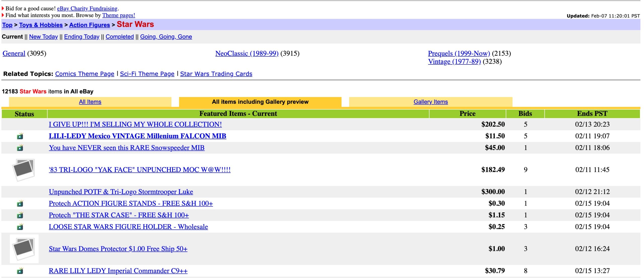Visit eBay Charity Fundraising link
Viewport: 644px width, 278px height.
pos(87,9)
